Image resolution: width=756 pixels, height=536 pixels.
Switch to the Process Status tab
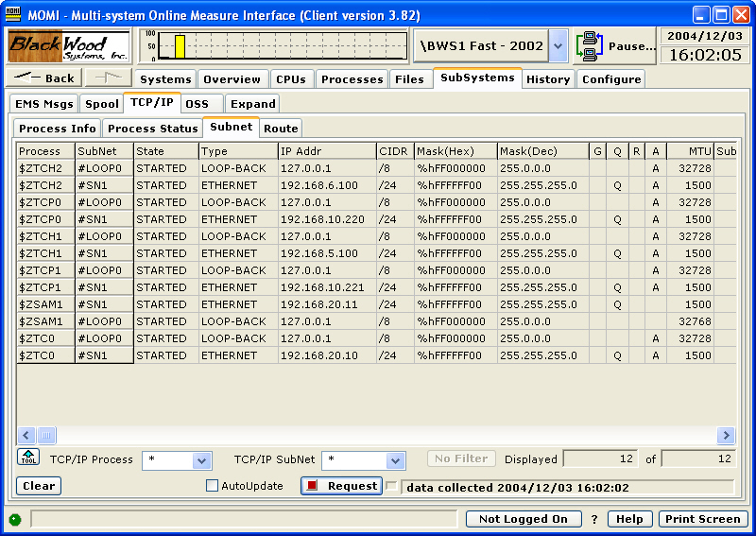click(152, 128)
